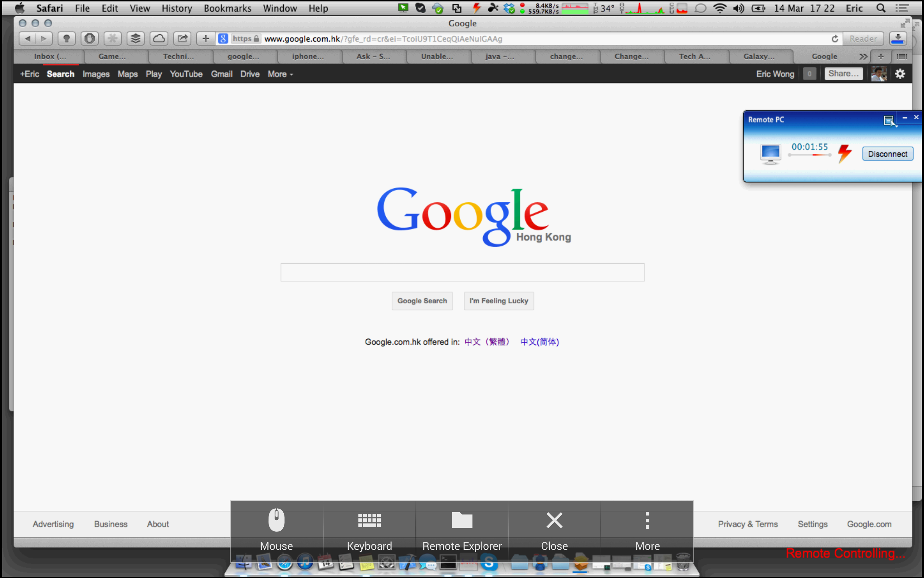
Task: Add bookmark with the plus button
Action: (x=205, y=39)
